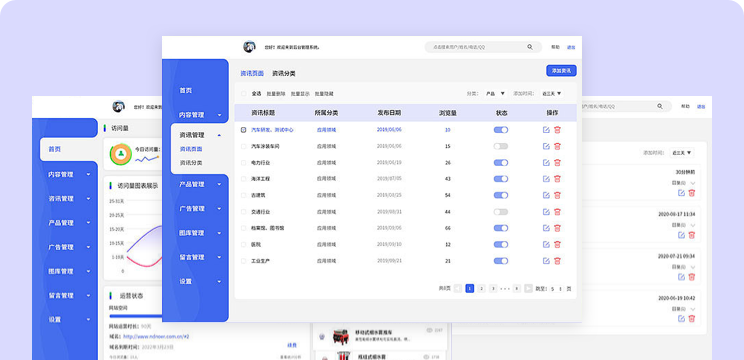Click 批量删除 batch delete
The height and width of the screenshot is (360, 744).
pos(276,94)
